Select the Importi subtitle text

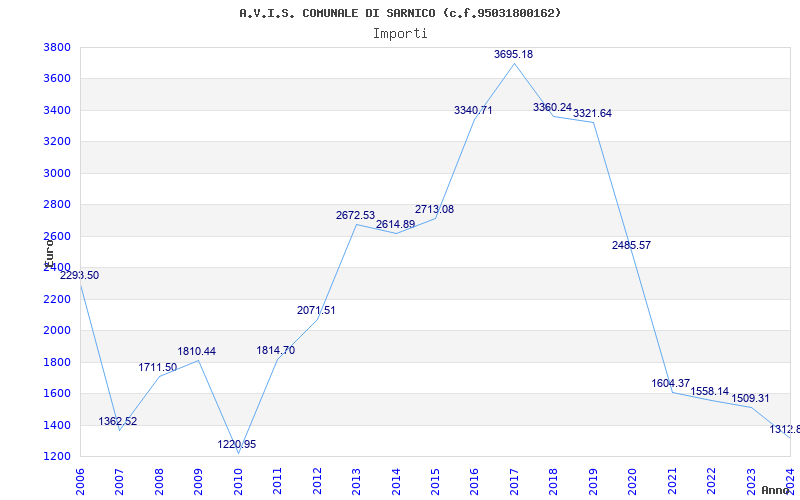400,34
